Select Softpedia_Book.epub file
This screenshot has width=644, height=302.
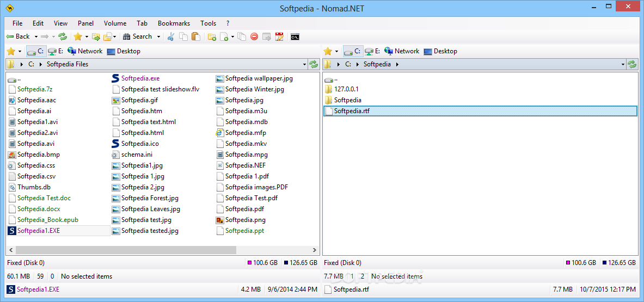point(43,220)
